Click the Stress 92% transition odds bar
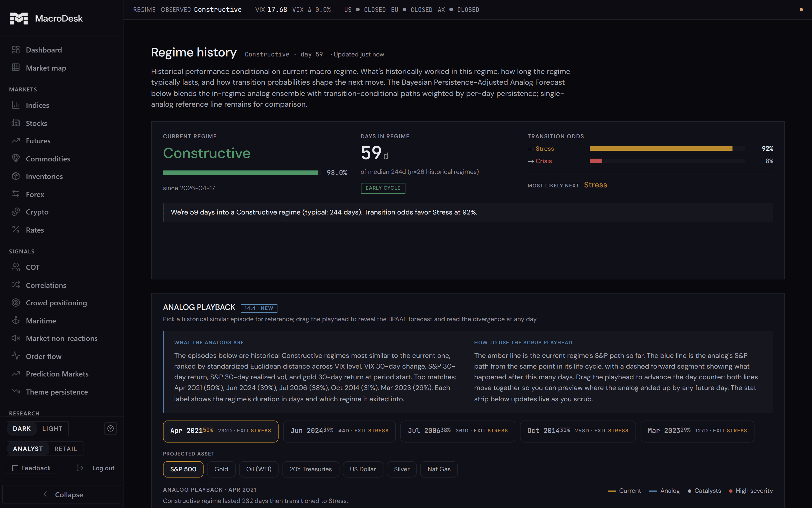812x508 pixels. point(667,148)
